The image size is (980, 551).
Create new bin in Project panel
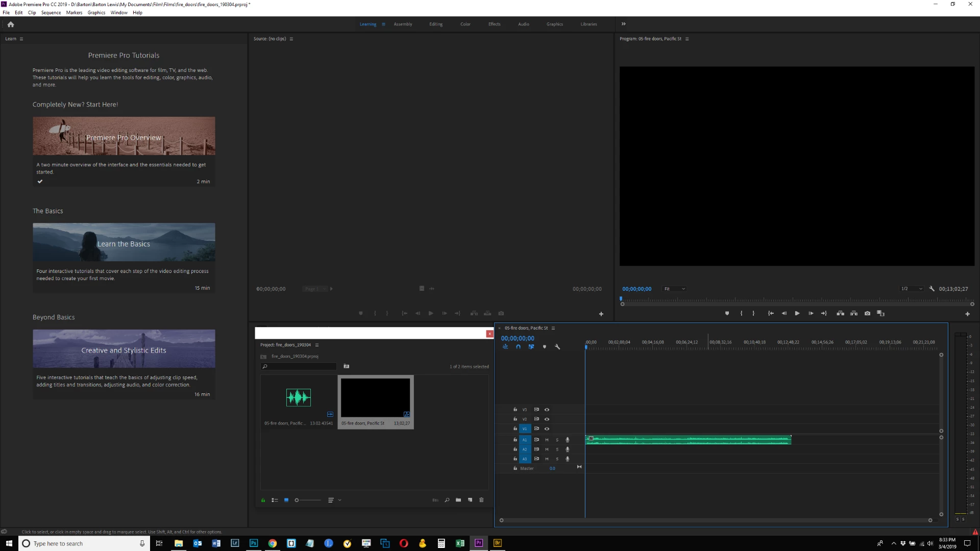point(458,500)
